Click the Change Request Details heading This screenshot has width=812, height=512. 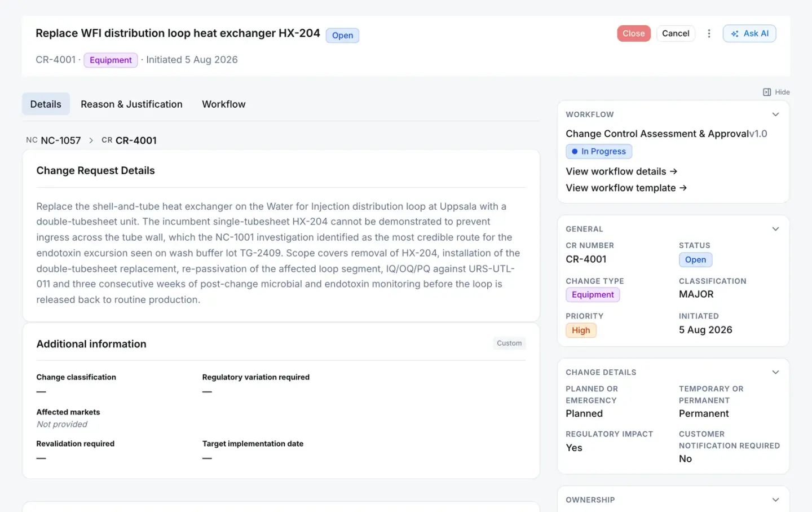[x=95, y=171]
